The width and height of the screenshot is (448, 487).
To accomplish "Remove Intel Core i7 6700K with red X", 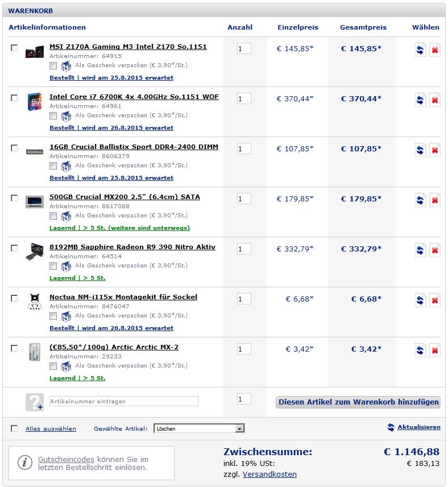I will click(x=435, y=100).
